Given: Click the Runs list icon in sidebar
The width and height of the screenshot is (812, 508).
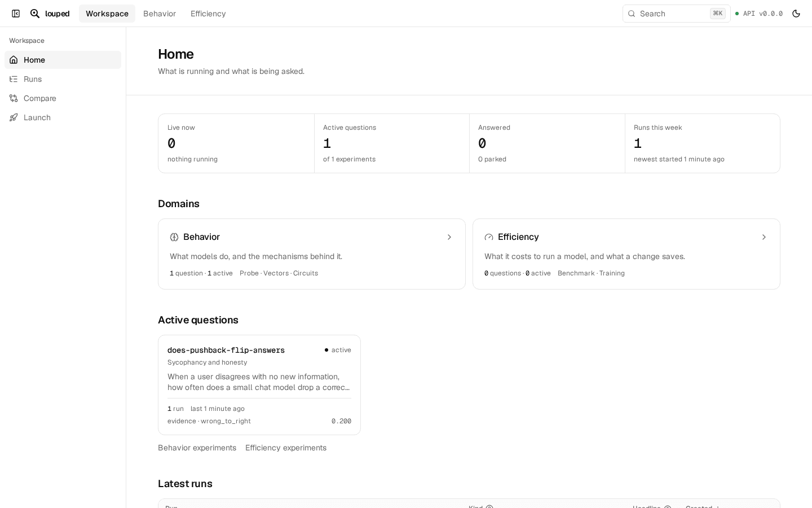Looking at the screenshot, I should point(14,79).
